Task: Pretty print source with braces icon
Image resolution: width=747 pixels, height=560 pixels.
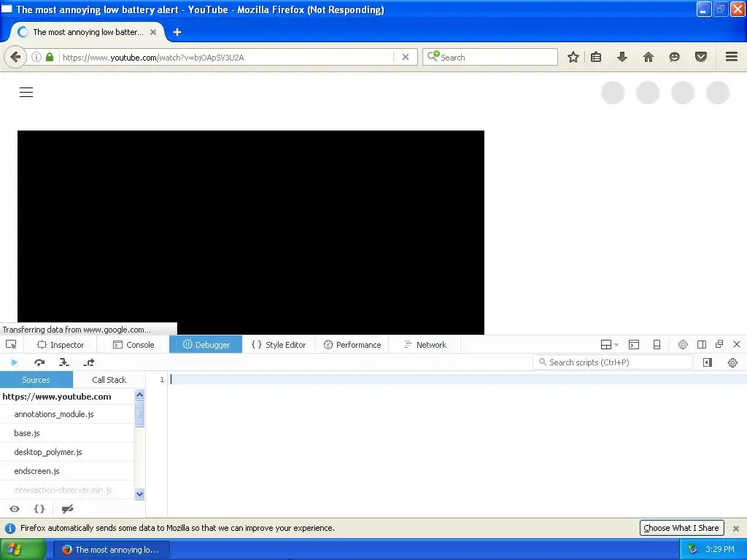Action: coord(39,509)
